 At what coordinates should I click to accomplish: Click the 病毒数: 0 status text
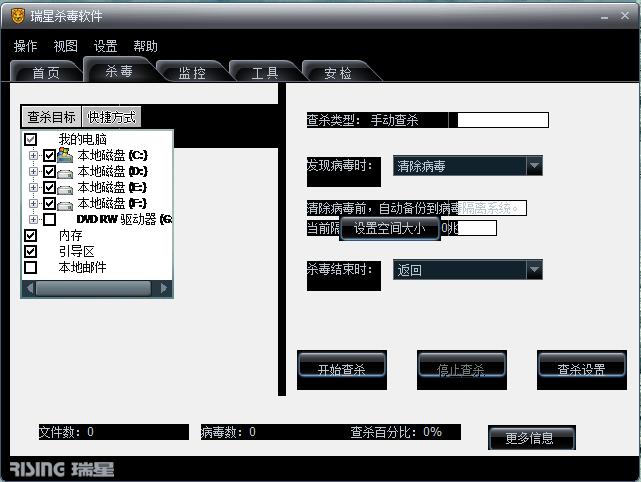coord(228,432)
